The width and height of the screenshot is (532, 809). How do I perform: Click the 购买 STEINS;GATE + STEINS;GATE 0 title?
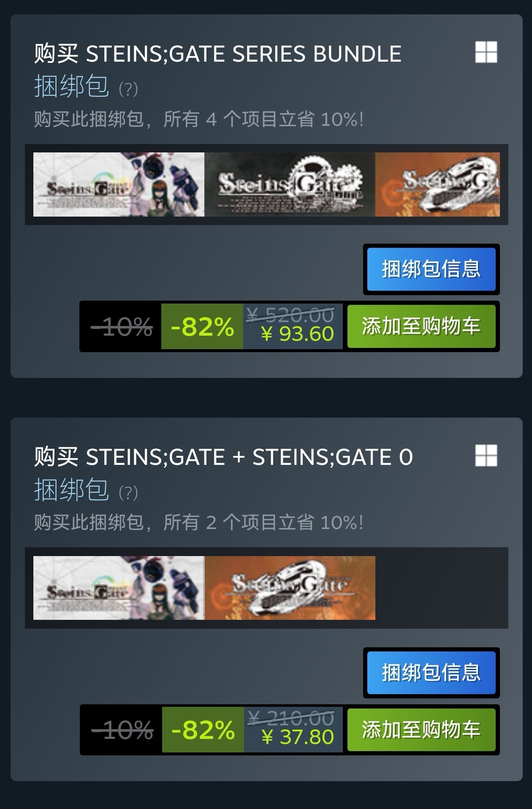(x=223, y=457)
